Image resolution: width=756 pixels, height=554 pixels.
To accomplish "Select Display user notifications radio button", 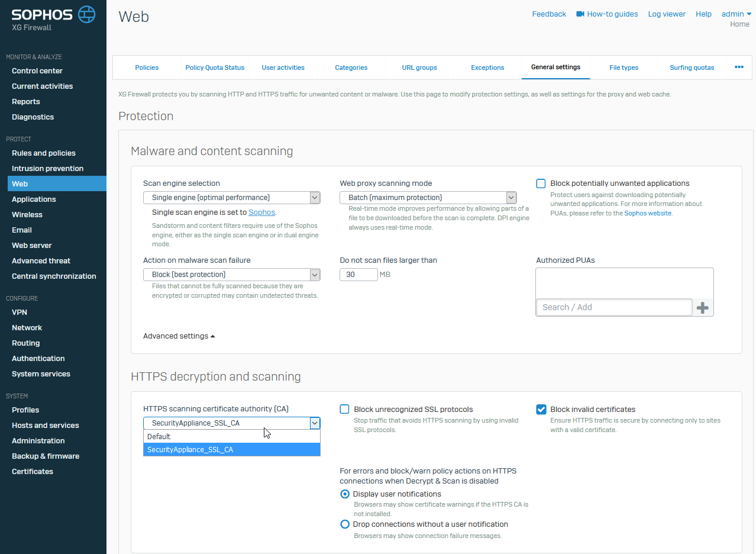I will pyautogui.click(x=345, y=494).
